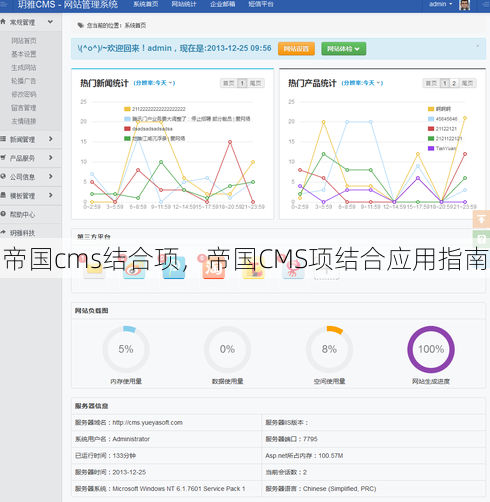Viewport: 490px width, 502px height.
Task: Select 修改密码 in the sidebar
Action: (24, 94)
